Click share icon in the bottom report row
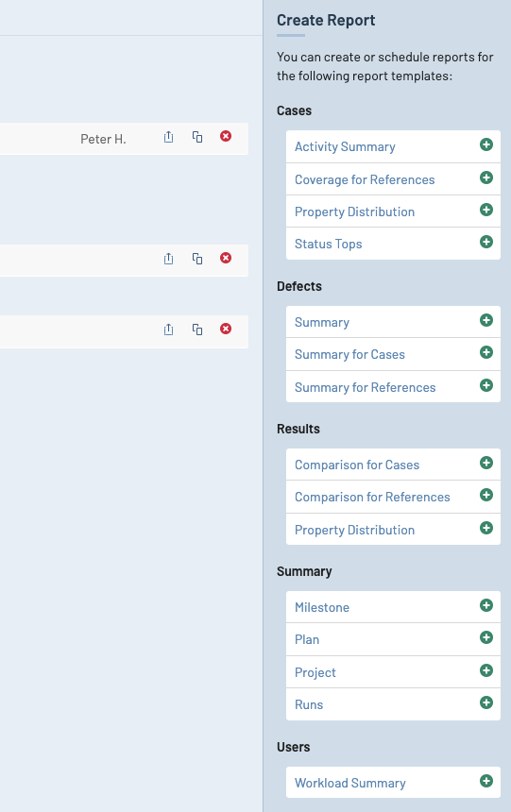The width and height of the screenshot is (511, 812). tap(168, 330)
